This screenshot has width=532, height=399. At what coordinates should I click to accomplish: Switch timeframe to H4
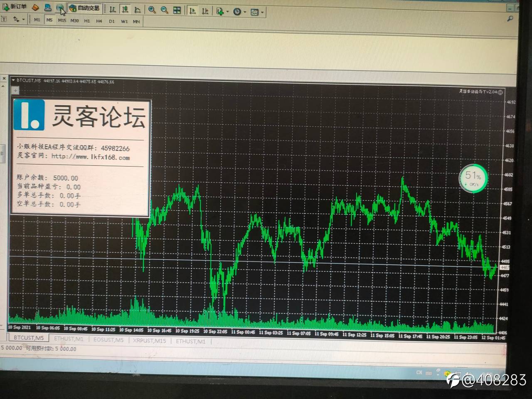pyautogui.click(x=99, y=21)
